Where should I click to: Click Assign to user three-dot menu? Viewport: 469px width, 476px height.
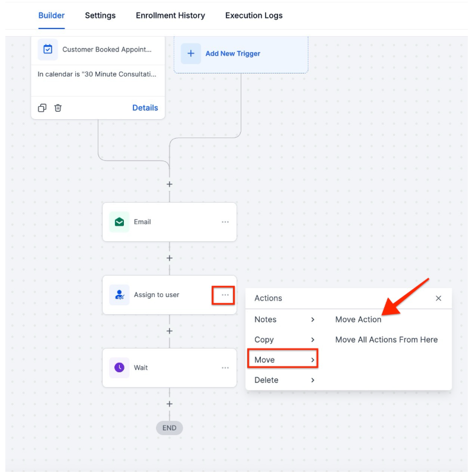(x=225, y=295)
